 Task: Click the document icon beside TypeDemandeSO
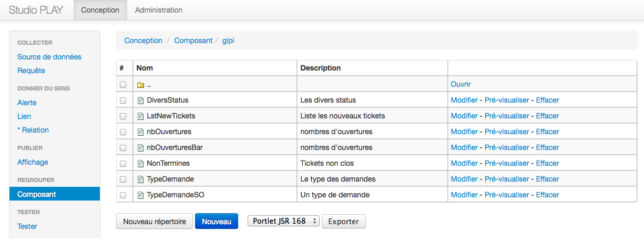140,195
